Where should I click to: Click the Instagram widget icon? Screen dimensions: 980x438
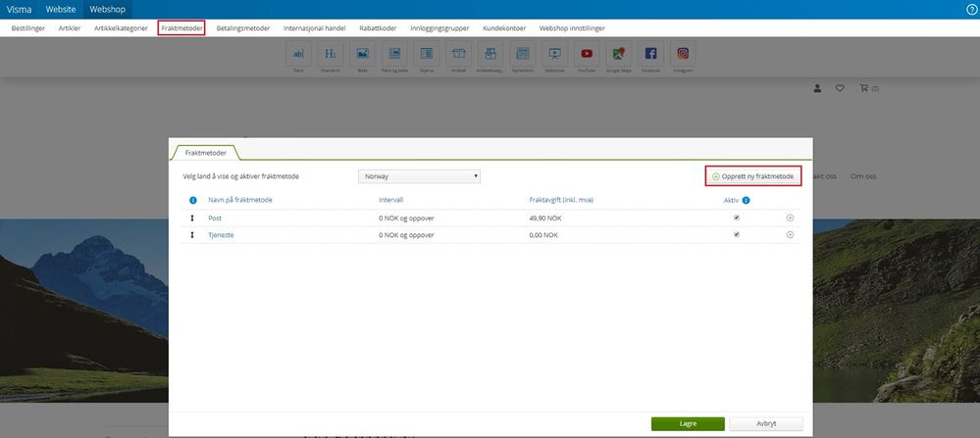pos(683,54)
